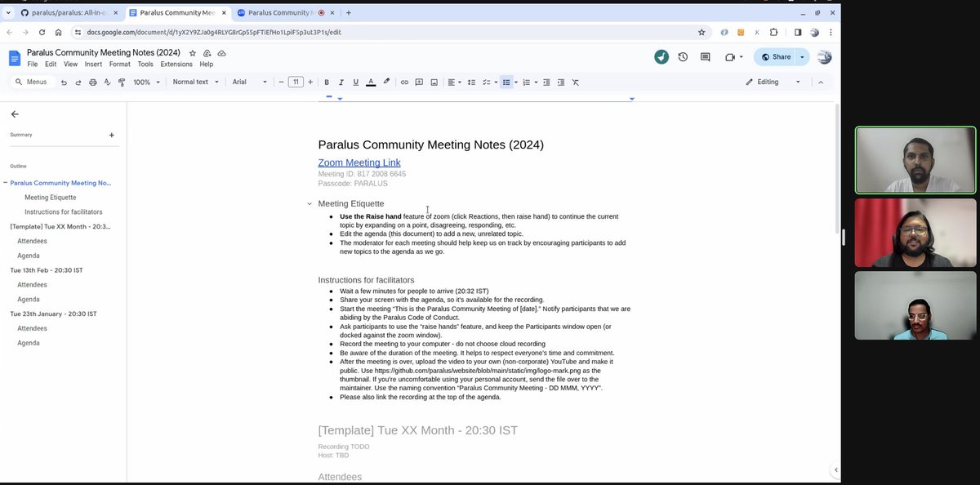Viewport: 980px width, 485px height.
Task: Add a summary with the plus icon
Action: click(112, 135)
